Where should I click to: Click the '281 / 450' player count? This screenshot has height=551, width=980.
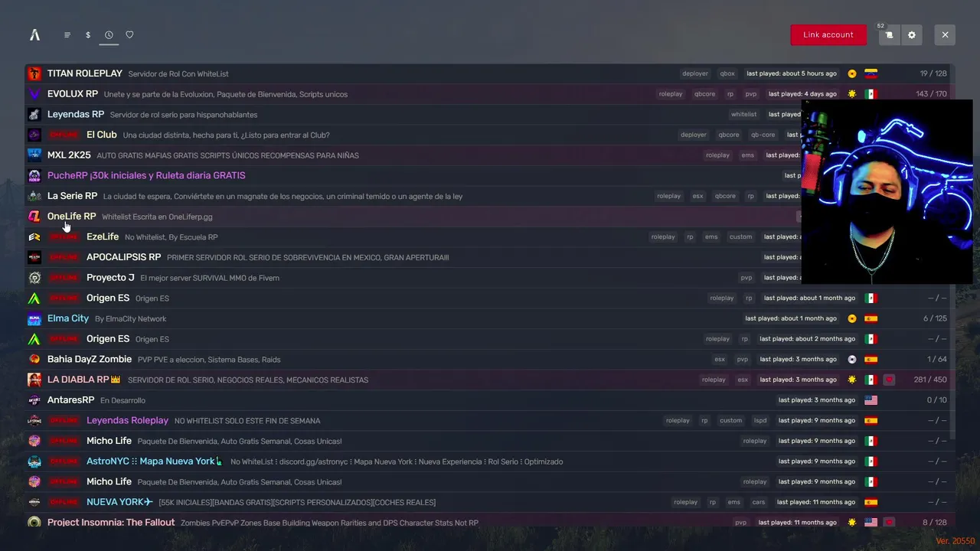930,380
